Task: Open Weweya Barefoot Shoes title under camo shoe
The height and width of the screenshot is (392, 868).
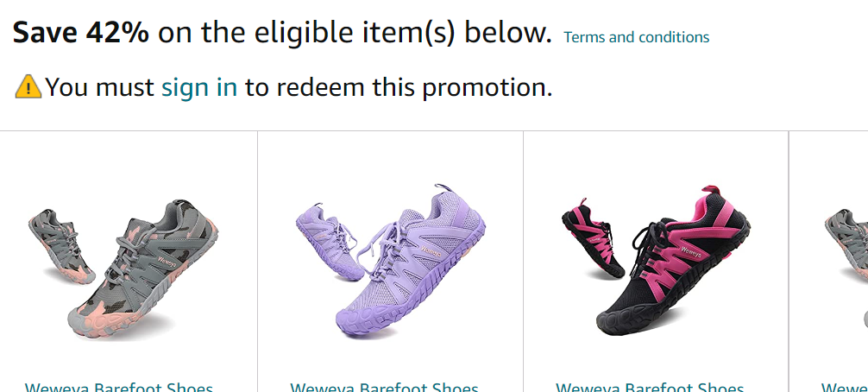Action: [x=119, y=387]
